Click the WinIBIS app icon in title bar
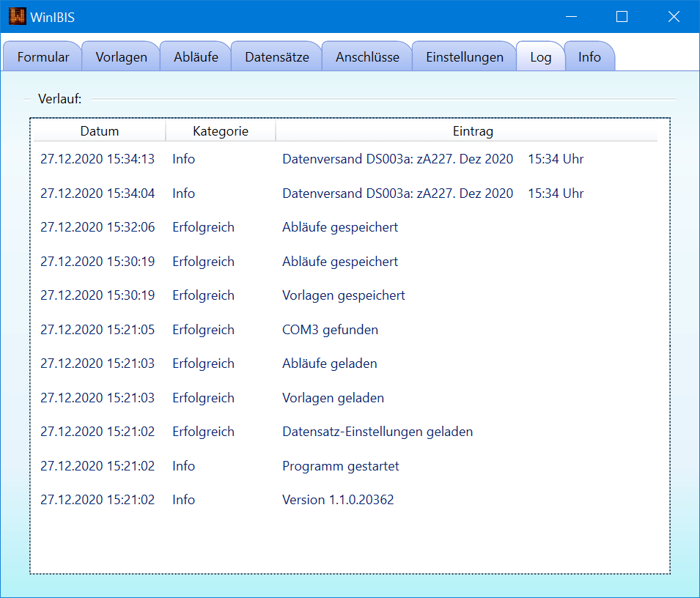 [18, 17]
